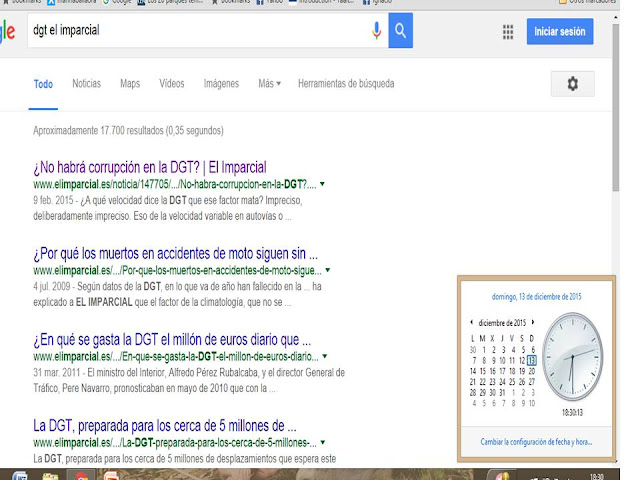Expand arrow next to Por-que-los-muertos URL
The width and height of the screenshot is (640, 480).
point(328,270)
